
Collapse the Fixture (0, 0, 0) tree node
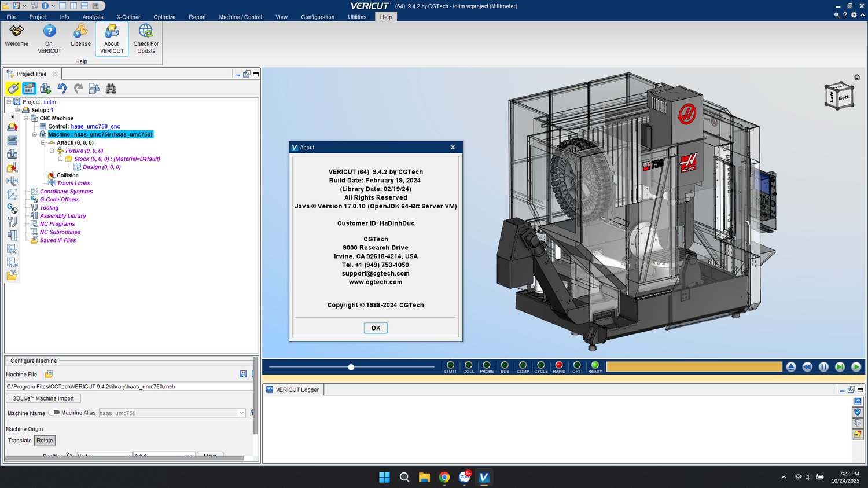(x=52, y=151)
